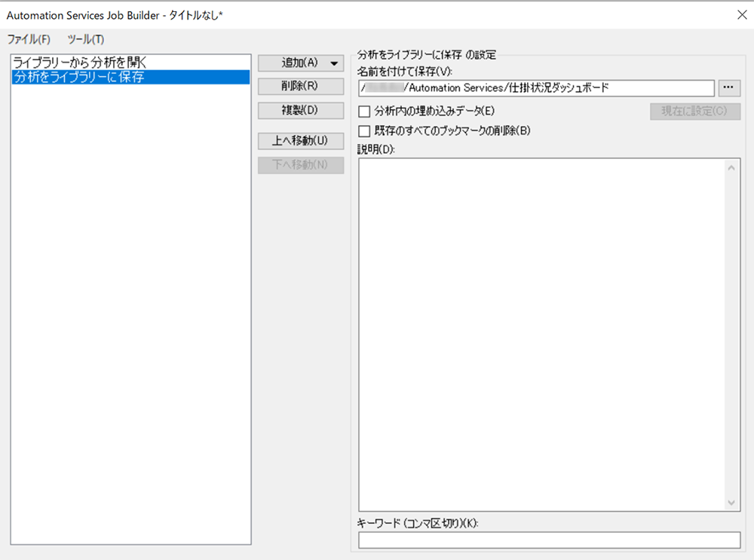Screen dimensions: 754x560
Task: Click the description scrollbar up arrow
Action: click(731, 168)
